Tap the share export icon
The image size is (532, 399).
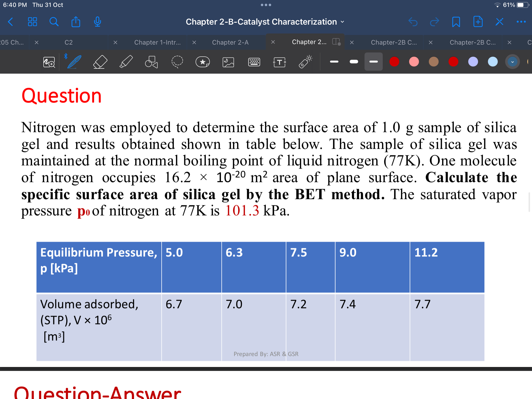(x=76, y=22)
